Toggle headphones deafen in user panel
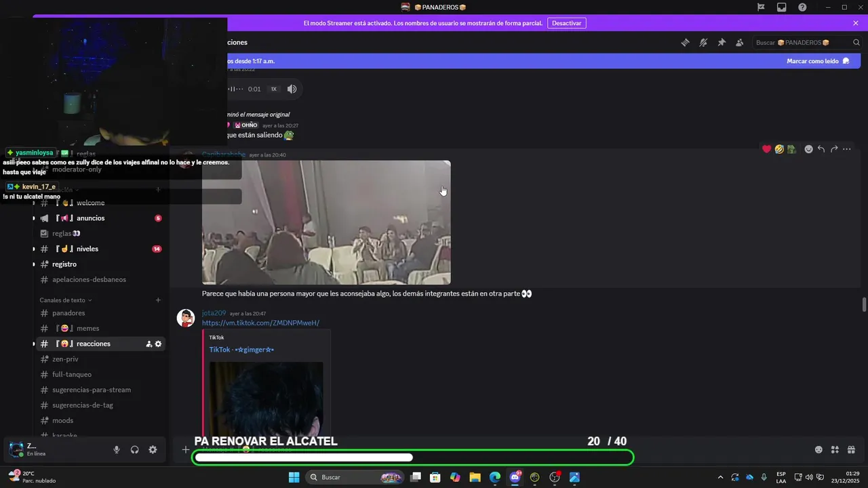 [135, 449]
